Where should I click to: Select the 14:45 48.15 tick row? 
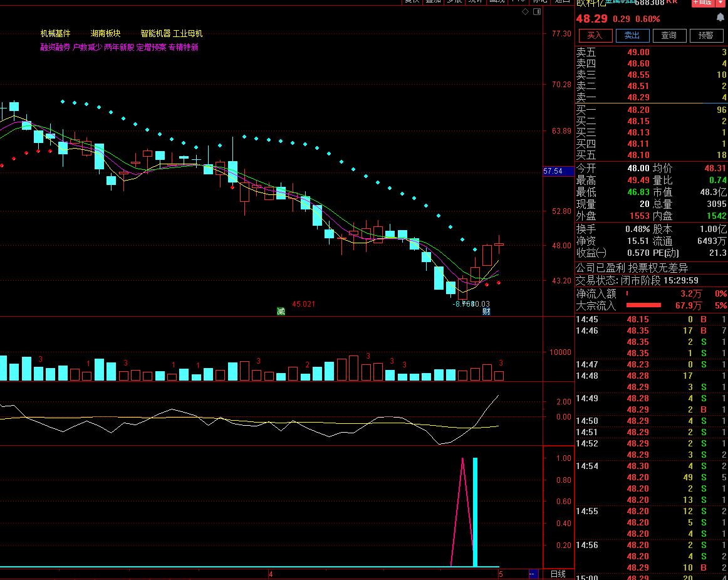point(652,319)
